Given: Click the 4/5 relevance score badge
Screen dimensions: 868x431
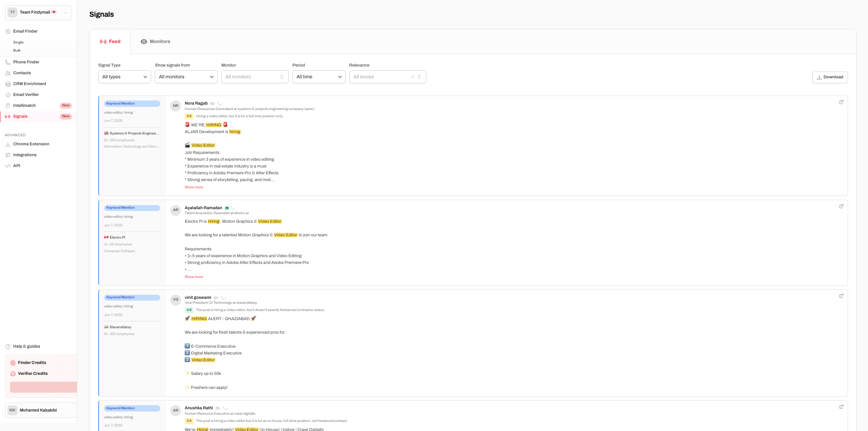Looking at the screenshot, I should (x=189, y=310).
